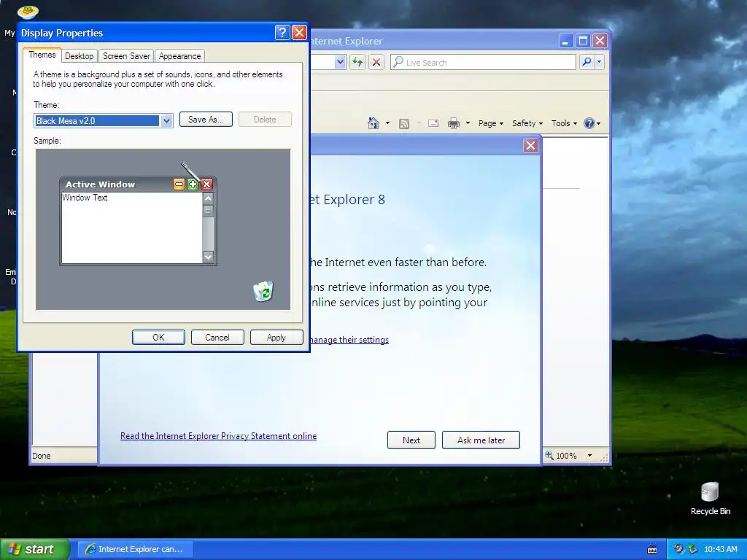
Task: Click the Next button in IE8 setup
Action: click(411, 440)
